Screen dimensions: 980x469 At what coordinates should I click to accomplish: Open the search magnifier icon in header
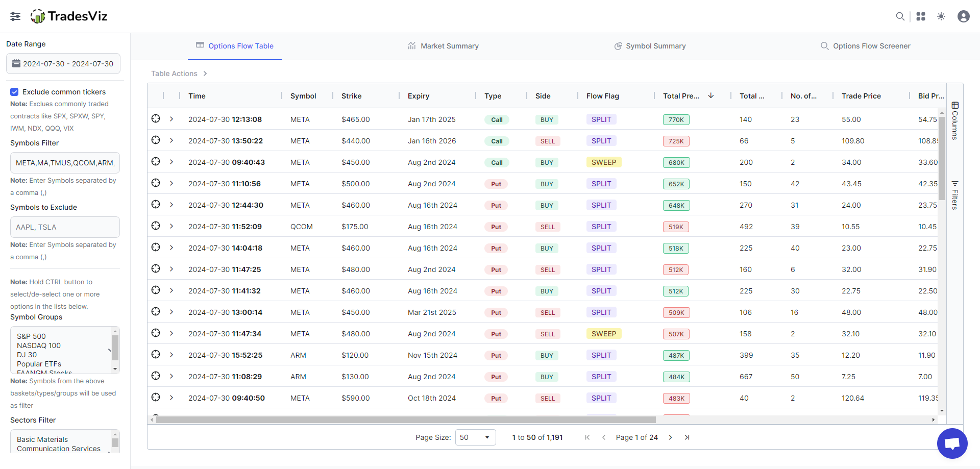[900, 16]
